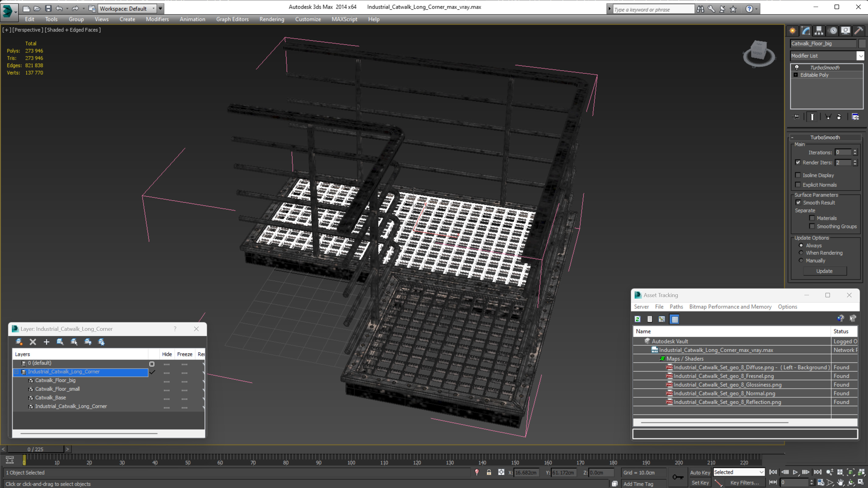Open the Rendering menu

272,19
